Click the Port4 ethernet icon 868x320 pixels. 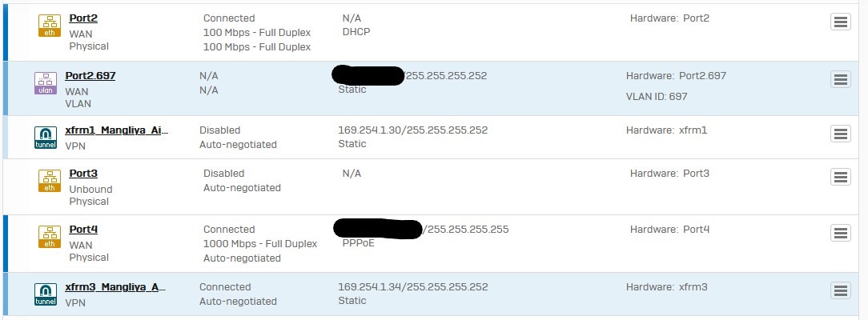(50, 237)
